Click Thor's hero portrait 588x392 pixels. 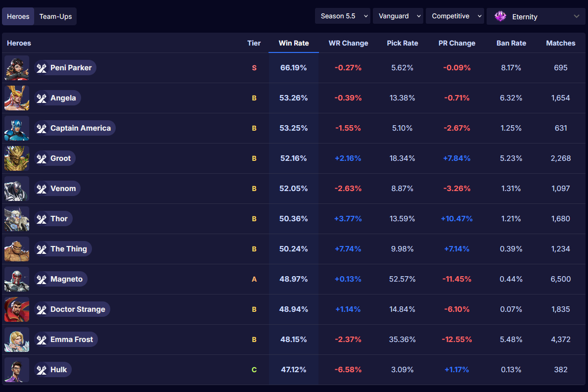tap(16, 219)
